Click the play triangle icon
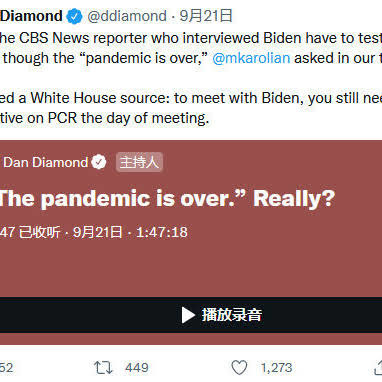The width and height of the screenshot is (382, 382). [x=188, y=315]
